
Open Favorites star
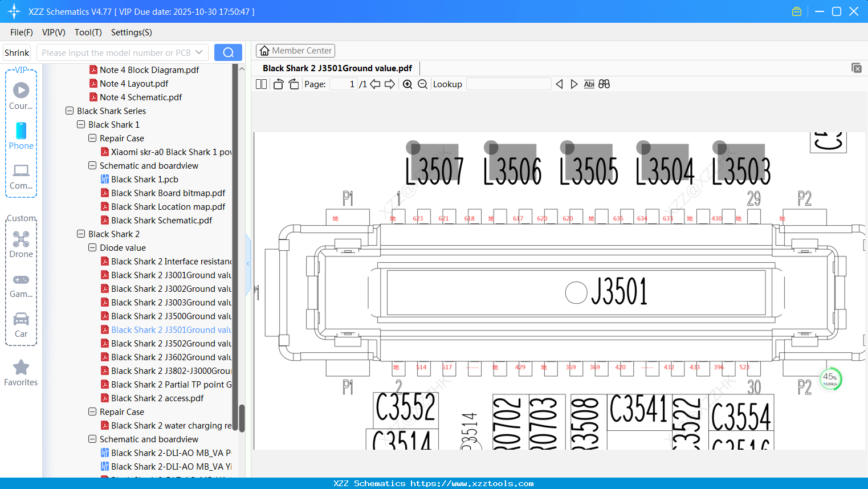point(21,373)
